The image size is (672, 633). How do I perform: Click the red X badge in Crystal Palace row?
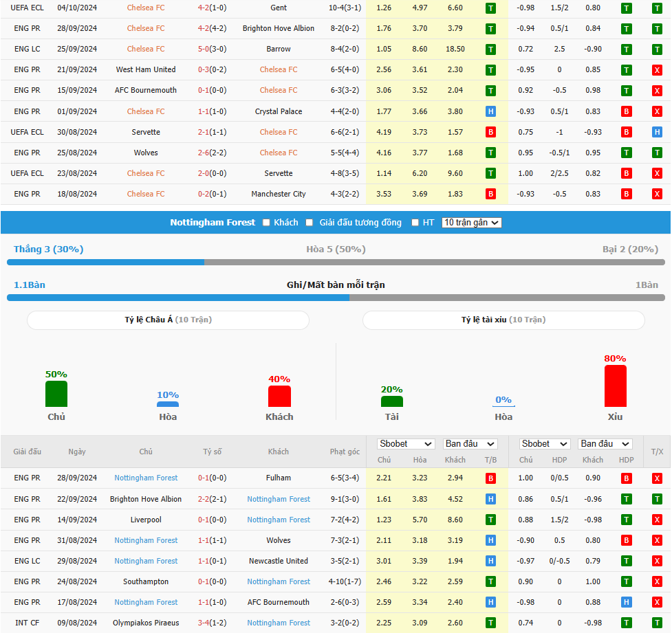[657, 112]
